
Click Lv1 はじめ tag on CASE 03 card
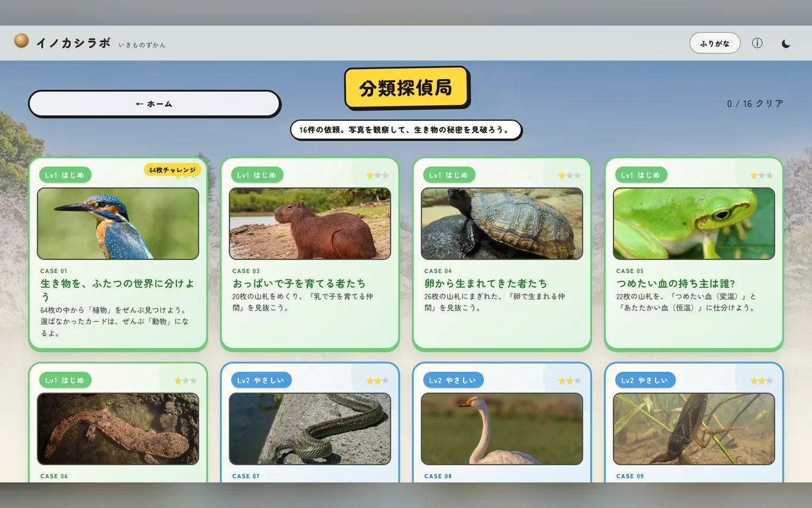(x=257, y=175)
